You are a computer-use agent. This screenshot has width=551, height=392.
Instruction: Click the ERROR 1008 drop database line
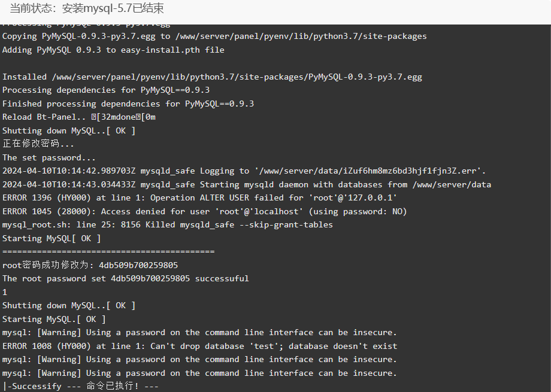(199, 346)
